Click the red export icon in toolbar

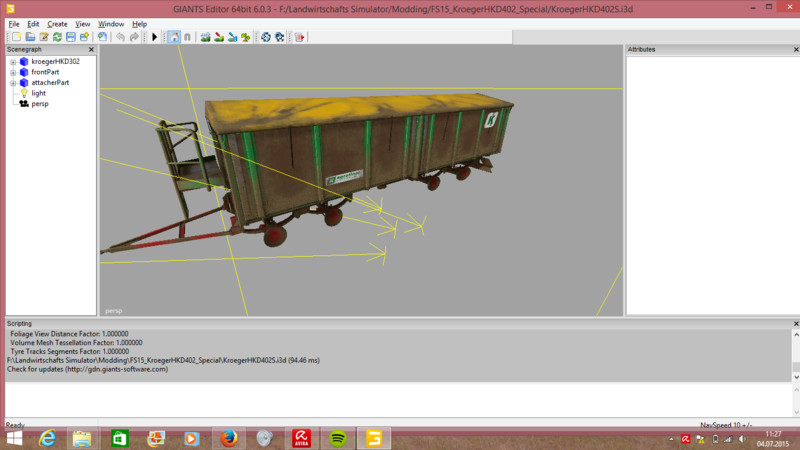(299, 37)
